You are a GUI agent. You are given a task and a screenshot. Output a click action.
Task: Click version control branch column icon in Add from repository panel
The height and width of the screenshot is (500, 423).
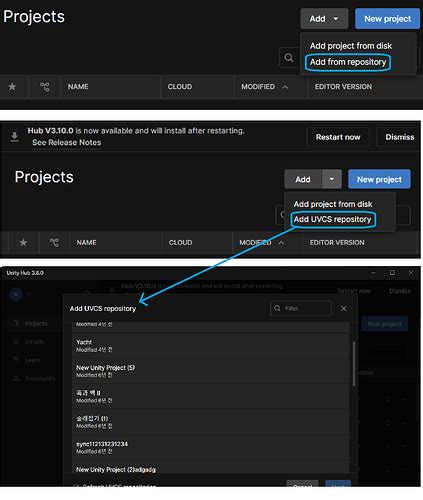click(45, 87)
